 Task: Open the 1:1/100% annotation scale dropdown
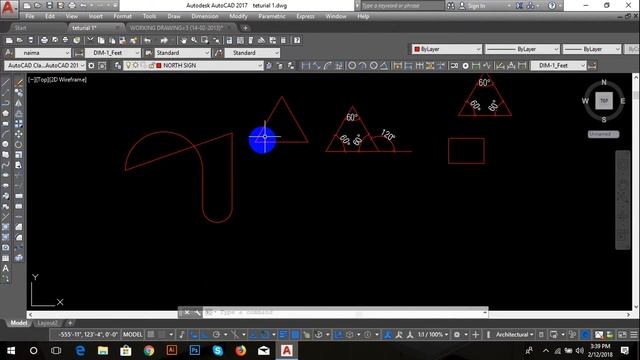point(433,334)
